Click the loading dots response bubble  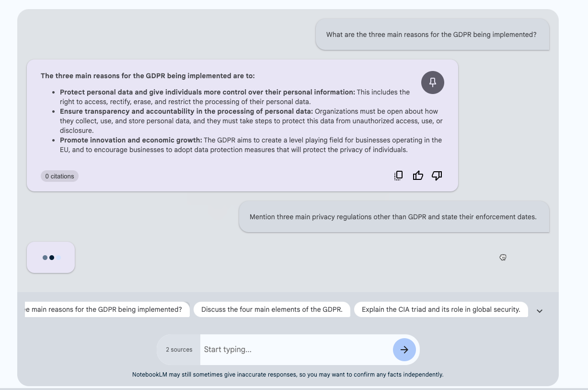click(51, 258)
